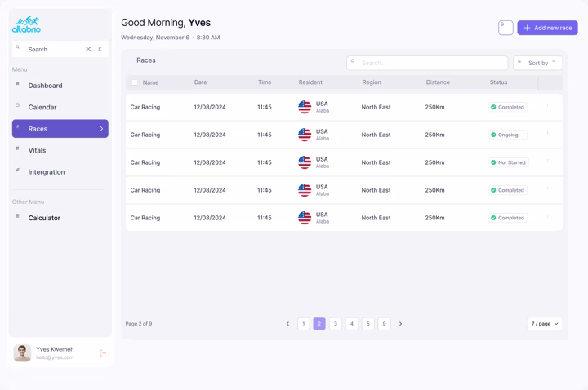Screen dimensions: 588x390
Task: Click the races search magnifier icon
Action: tap(353, 61)
